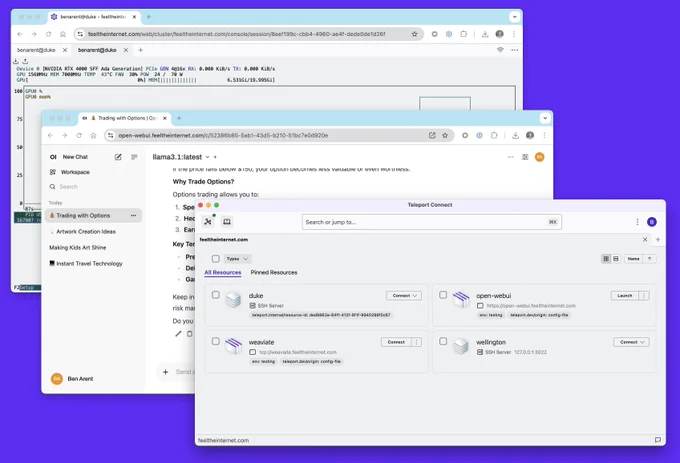Viewport: 680px width, 463px height.
Task: Add new tab in Teleport Connect
Action: pyautogui.click(x=658, y=239)
